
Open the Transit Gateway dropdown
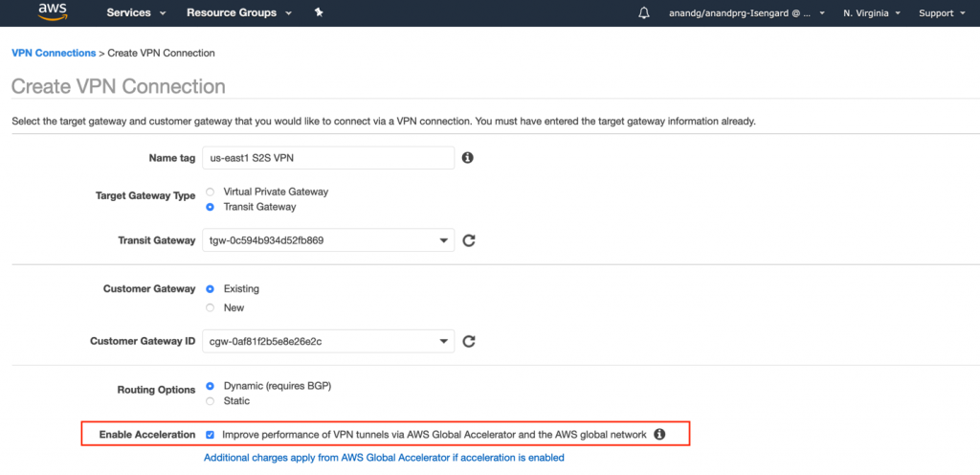click(328, 240)
